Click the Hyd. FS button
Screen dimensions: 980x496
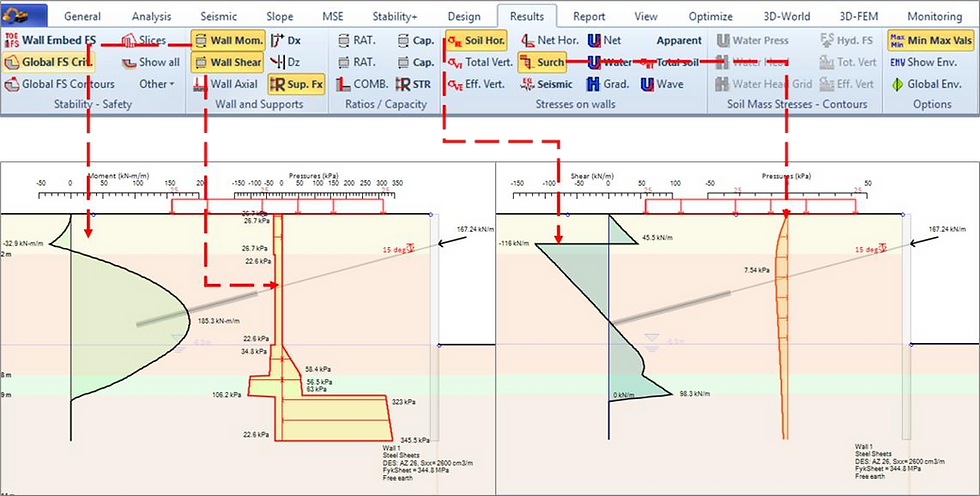[x=846, y=41]
